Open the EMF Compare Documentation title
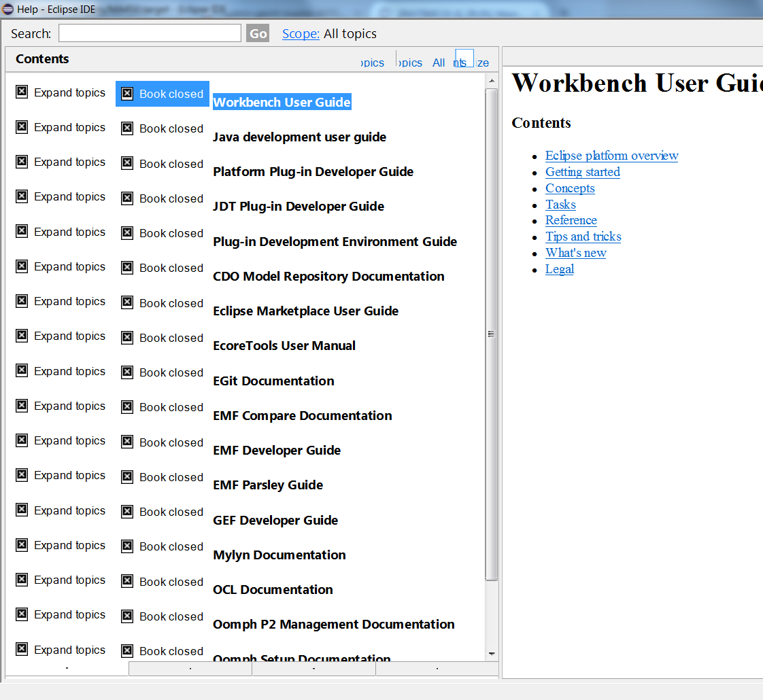 click(x=302, y=416)
